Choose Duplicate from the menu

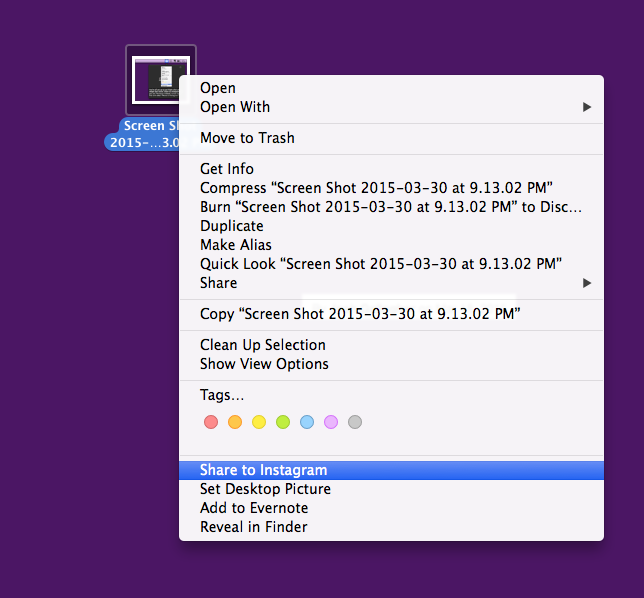click(391, 226)
